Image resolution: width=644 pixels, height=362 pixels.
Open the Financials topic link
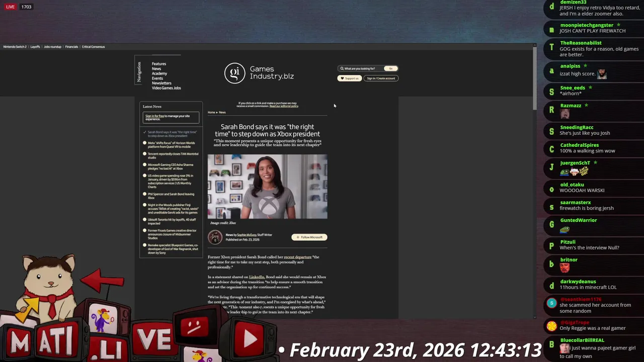(x=71, y=47)
